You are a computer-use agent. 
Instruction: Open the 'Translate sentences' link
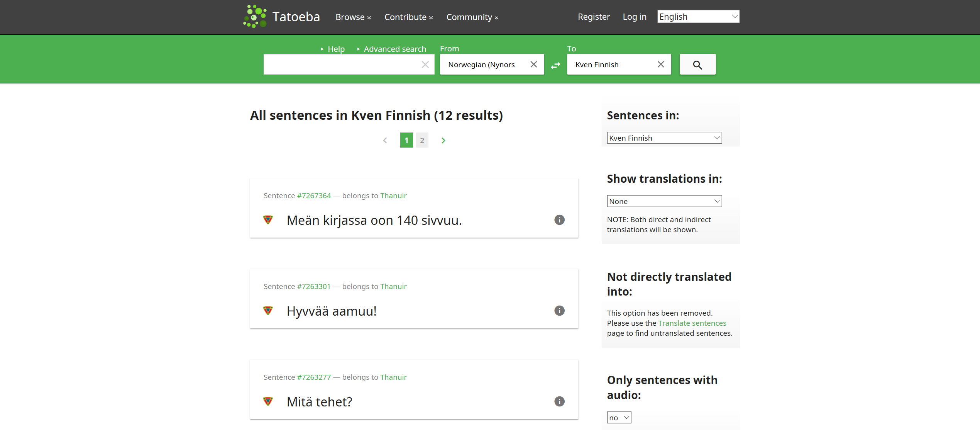click(692, 323)
